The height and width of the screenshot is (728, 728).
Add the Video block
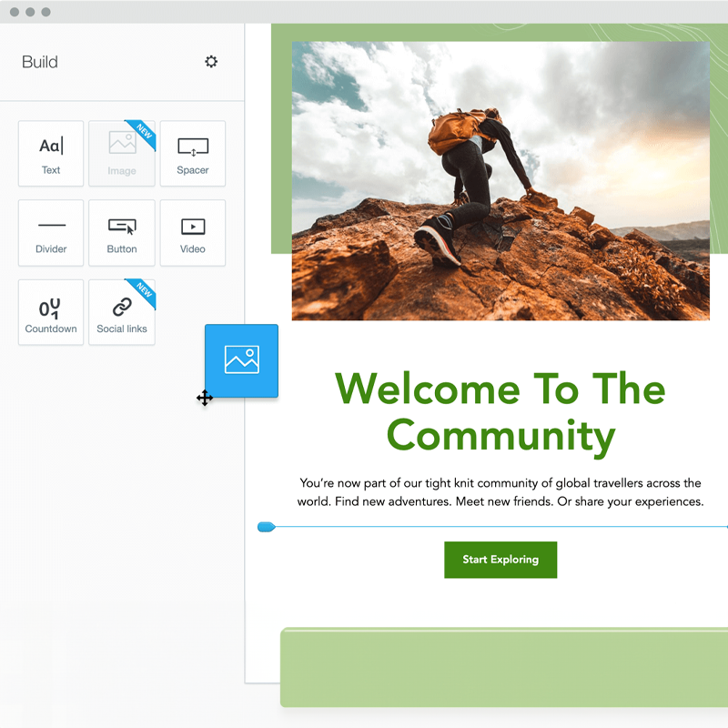(193, 233)
